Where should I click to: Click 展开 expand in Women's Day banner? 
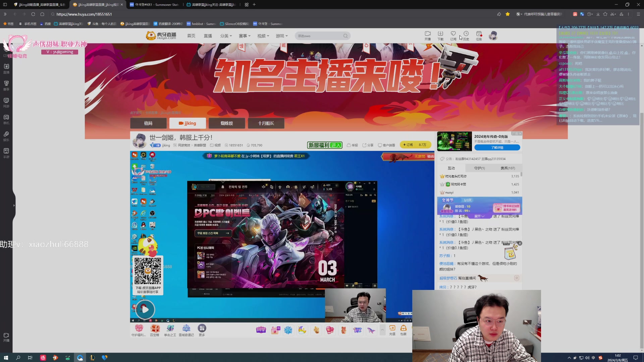[x=479, y=216]
